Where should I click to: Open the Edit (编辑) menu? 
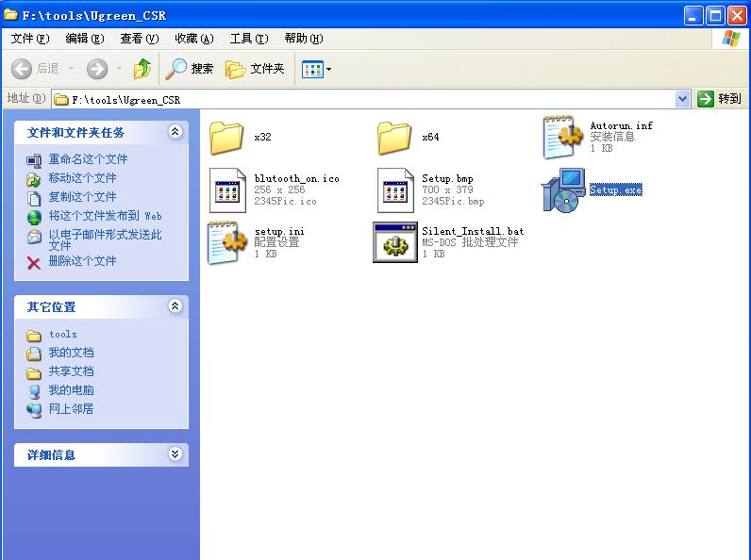coord(85,39)
